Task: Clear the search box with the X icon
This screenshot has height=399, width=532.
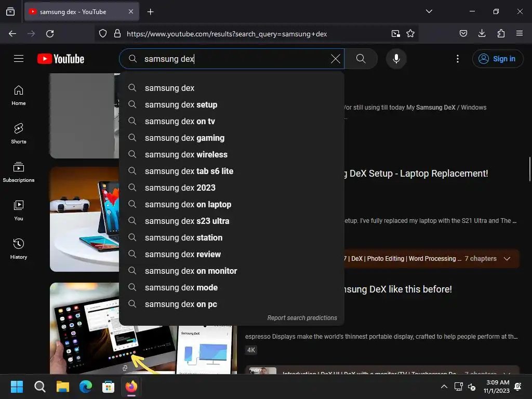Action: coord(335,59)
